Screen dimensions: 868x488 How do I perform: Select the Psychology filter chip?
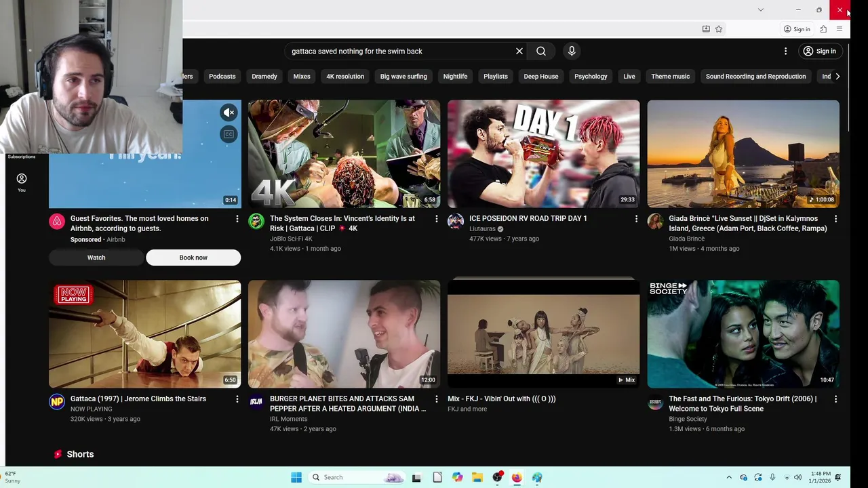point(591,77)
